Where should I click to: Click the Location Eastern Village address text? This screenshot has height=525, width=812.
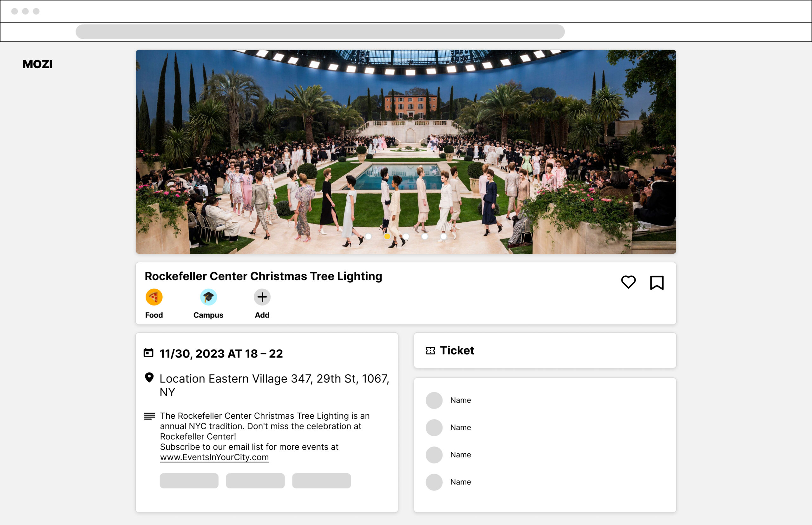tap(274, 385)
